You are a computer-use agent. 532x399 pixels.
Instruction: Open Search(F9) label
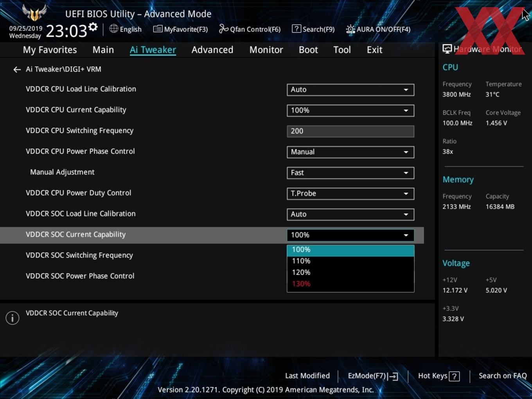pyautogui.click(x=318, y=29)
